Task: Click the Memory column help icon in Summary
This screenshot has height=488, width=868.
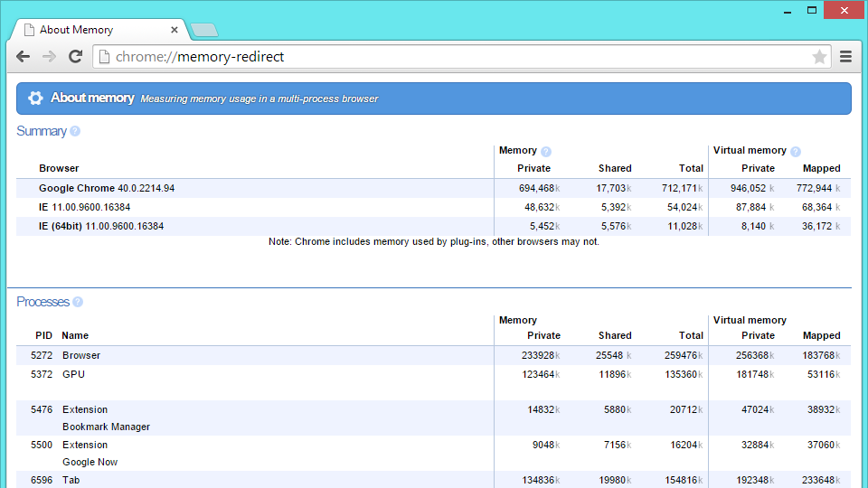Action: tap(546, 152)
